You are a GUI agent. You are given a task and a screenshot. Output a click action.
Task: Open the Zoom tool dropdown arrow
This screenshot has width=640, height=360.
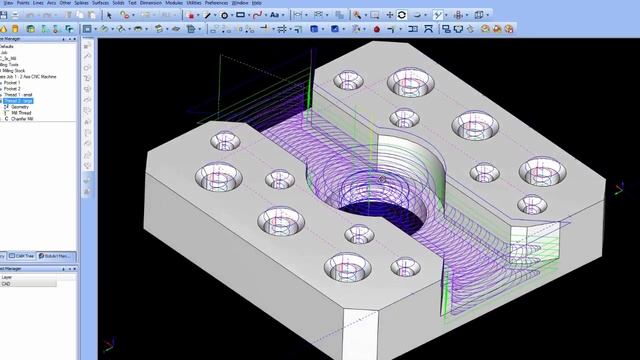click(x=365, y=16)
